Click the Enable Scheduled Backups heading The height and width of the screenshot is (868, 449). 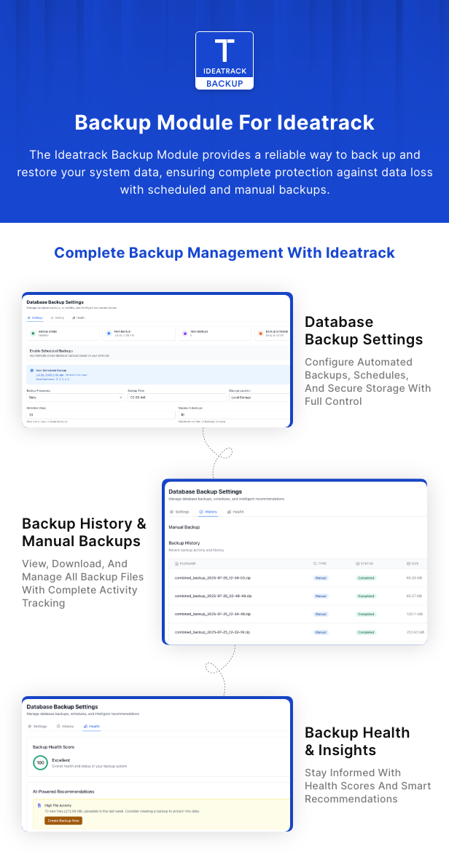click(52, 351)
